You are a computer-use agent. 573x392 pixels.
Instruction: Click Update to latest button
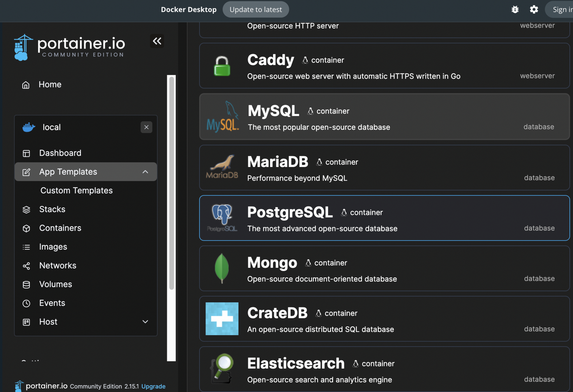256,10
